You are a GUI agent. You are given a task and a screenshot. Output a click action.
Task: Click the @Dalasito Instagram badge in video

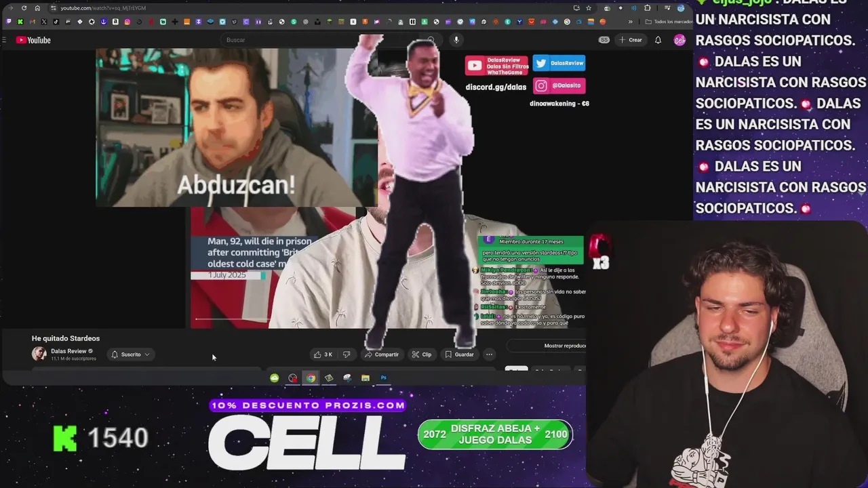click(x=559, y=85)
